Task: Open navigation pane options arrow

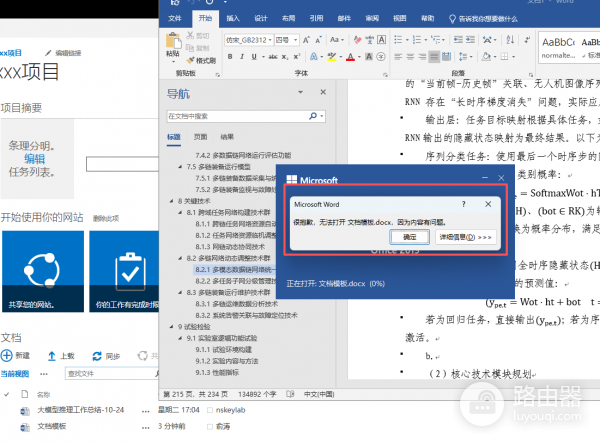Action: 300,92
